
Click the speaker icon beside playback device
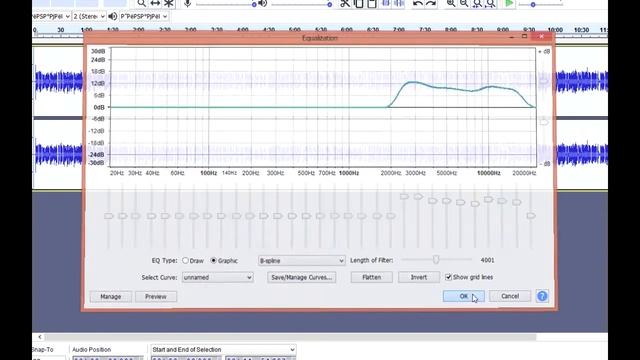point(113,16)
